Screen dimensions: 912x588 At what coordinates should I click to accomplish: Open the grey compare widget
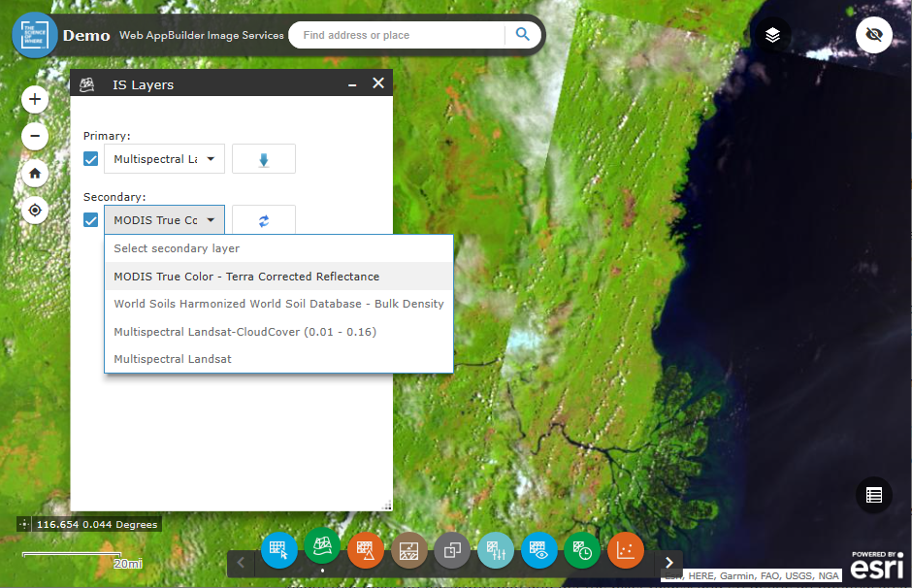point(452,549)
